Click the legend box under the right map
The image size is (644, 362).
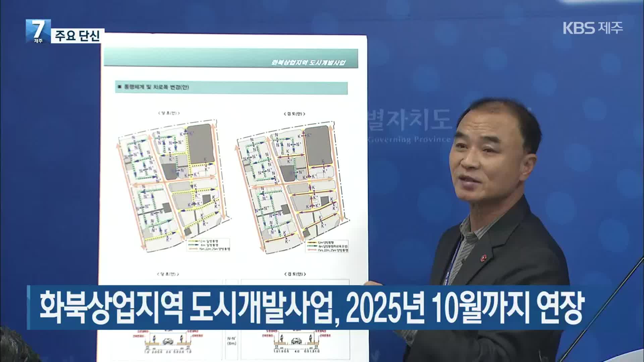tap(327, 246)
